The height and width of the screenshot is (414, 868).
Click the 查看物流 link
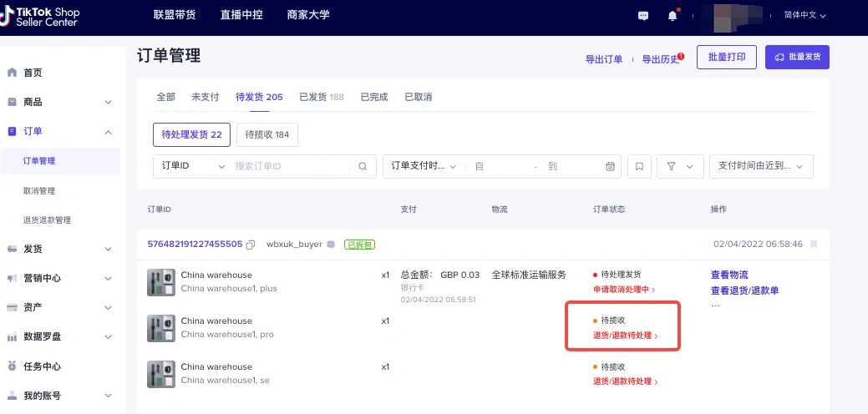[x=729, y=275]
